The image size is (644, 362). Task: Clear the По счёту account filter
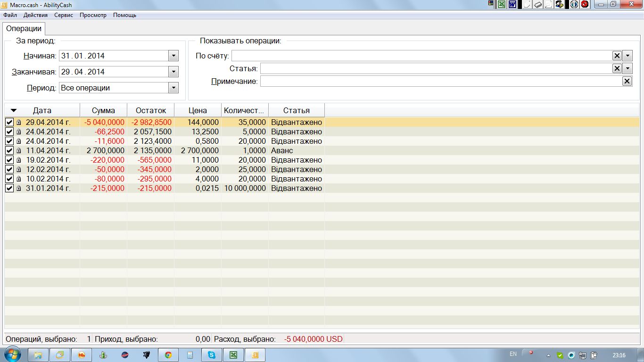[617, 56]
